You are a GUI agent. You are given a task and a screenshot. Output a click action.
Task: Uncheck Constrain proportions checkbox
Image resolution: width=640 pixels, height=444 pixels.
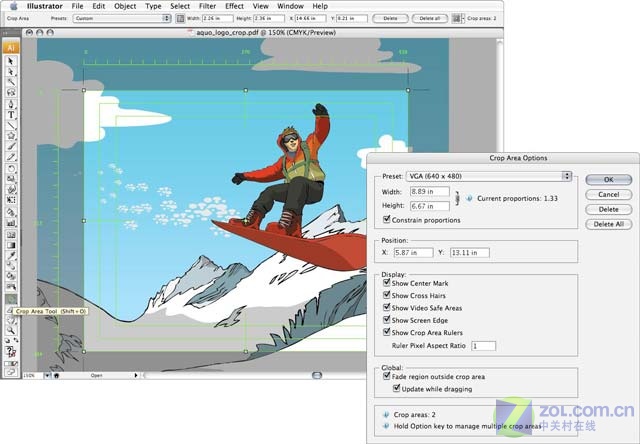(x=386, y=220)
